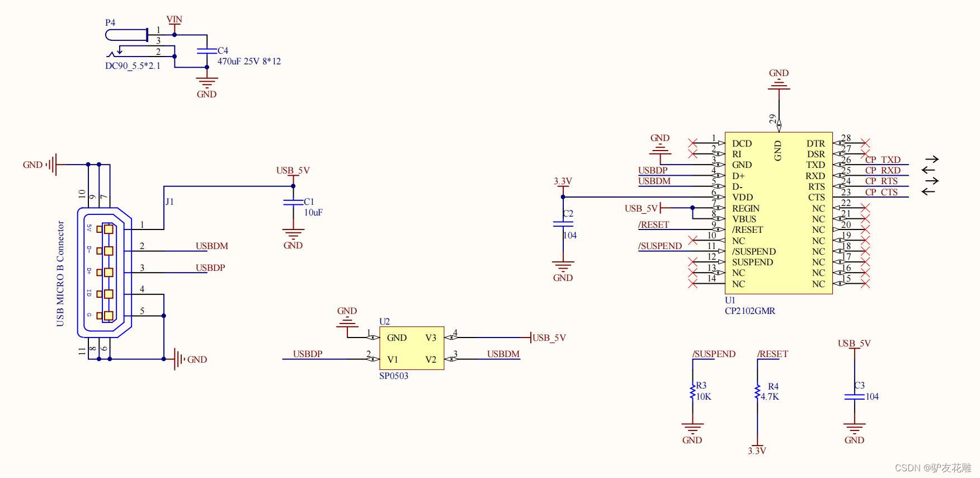Select the 4.7K resistor value
Viewport: 980px width, 478px height.
point(770,396)
